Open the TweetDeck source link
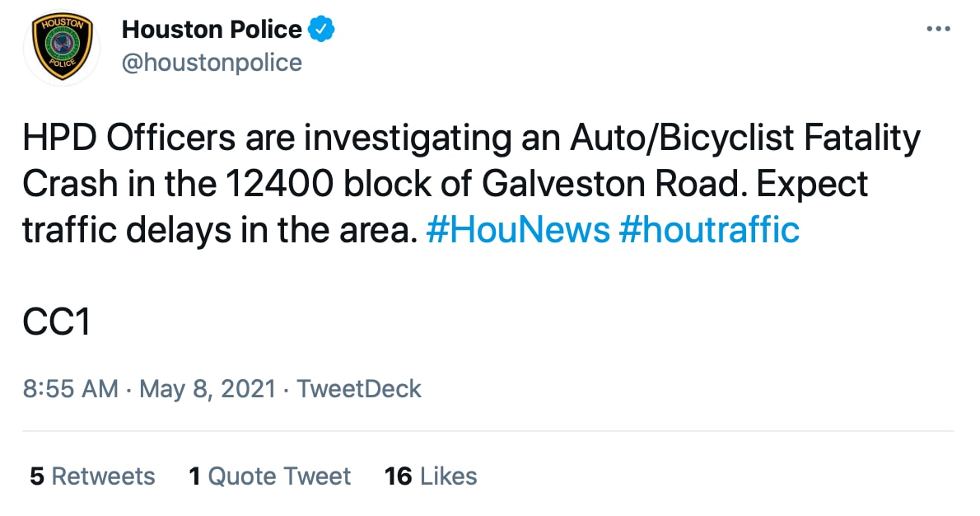 pyautogui.click(x=359, y=389)
